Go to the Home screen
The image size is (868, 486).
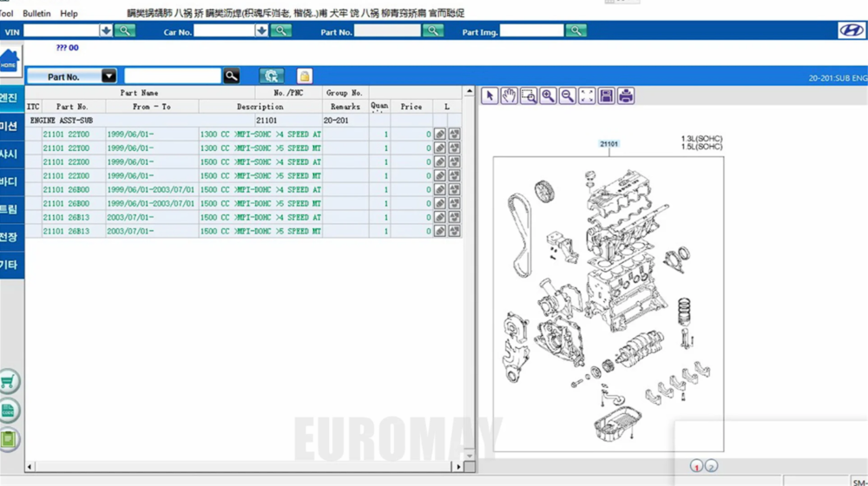coord(9,62)
